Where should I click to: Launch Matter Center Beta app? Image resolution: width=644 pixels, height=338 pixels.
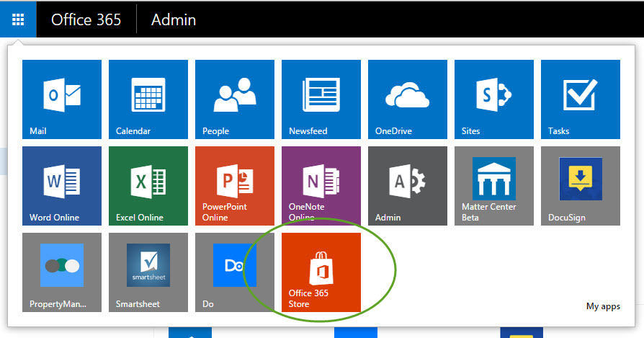pyautogui.click(x=494, y=186)
